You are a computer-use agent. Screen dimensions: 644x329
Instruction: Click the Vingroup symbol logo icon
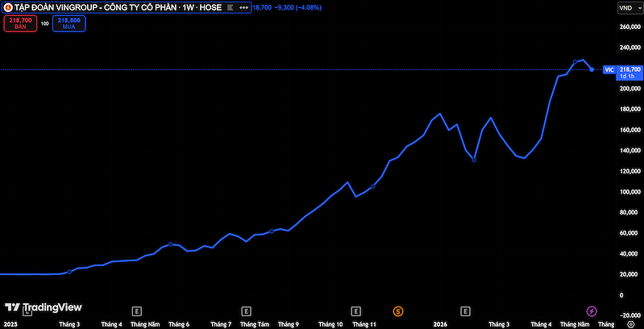click(7, 7)
